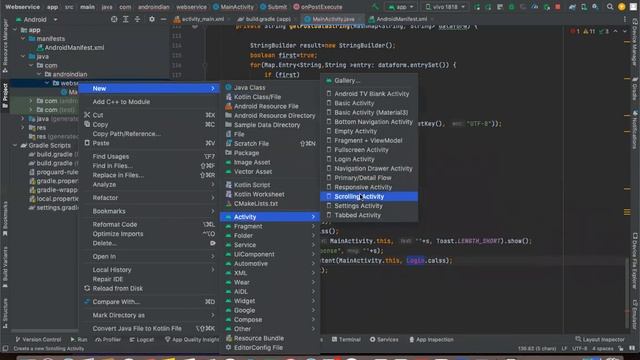Viewport: 640px width, 360px height.
Task: Click the Select Opened File target icon
Action: pos(114,19)
